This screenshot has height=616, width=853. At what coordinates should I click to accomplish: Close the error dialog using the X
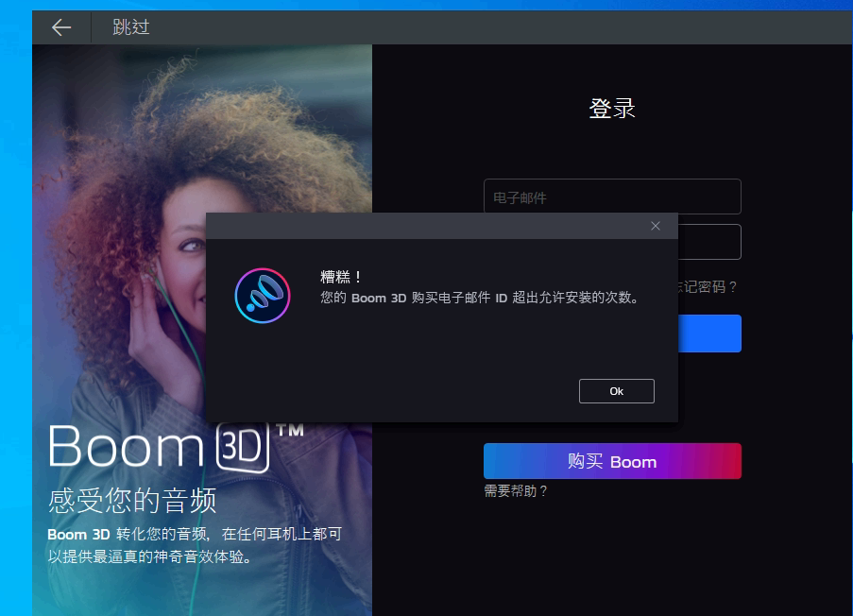655,226
